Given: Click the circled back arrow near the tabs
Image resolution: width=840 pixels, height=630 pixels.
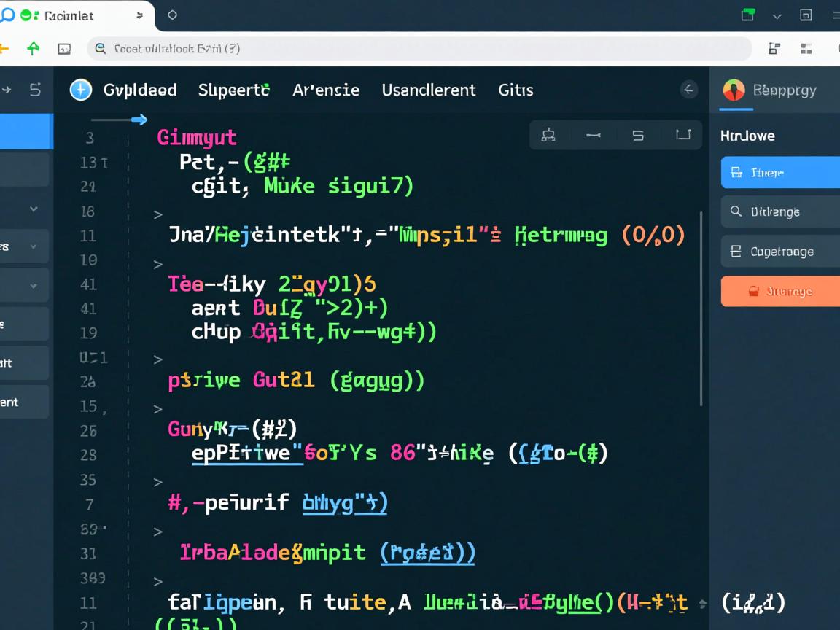Looking at the screenshot, I should pyautogui.click(x=688, y=90).
